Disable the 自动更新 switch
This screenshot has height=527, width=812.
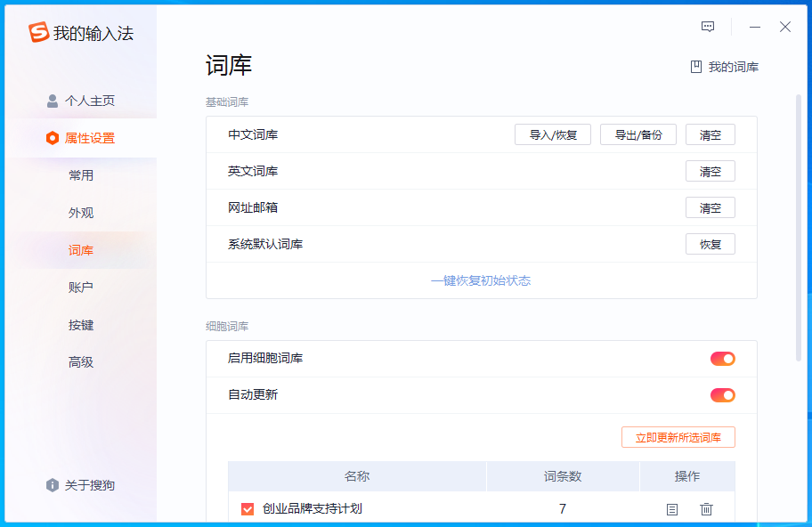[x=722, y=395]
